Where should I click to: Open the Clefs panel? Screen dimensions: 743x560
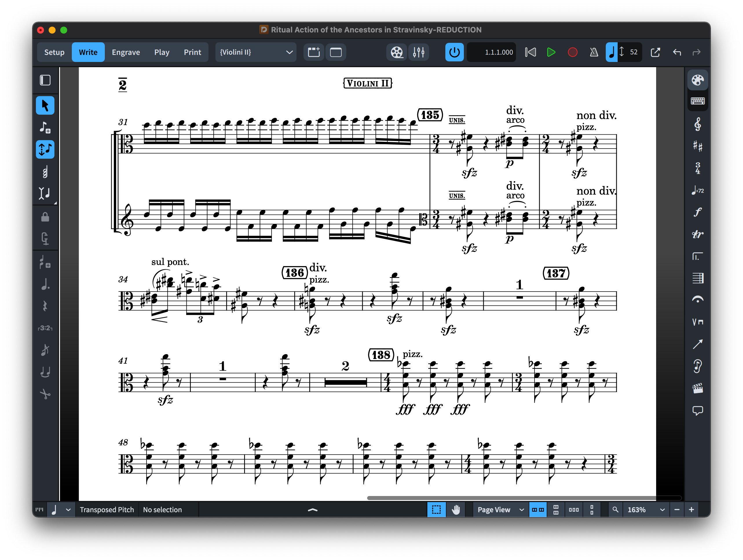click(x=698, y=124)
